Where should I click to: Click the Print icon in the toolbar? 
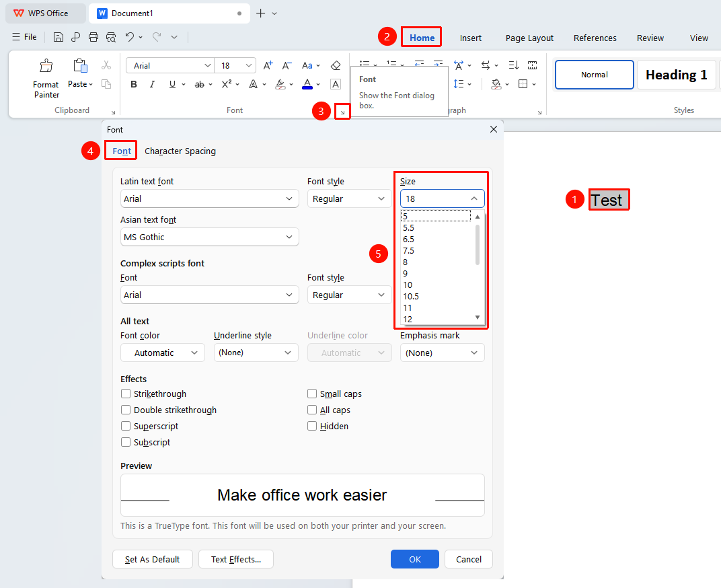point(93,37)
